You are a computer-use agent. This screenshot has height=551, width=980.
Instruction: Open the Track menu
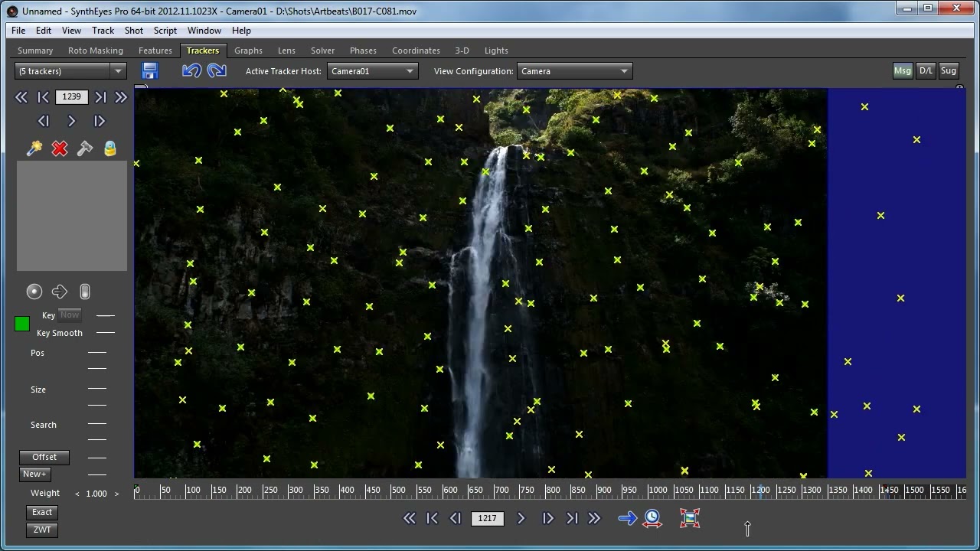(103, 31)
